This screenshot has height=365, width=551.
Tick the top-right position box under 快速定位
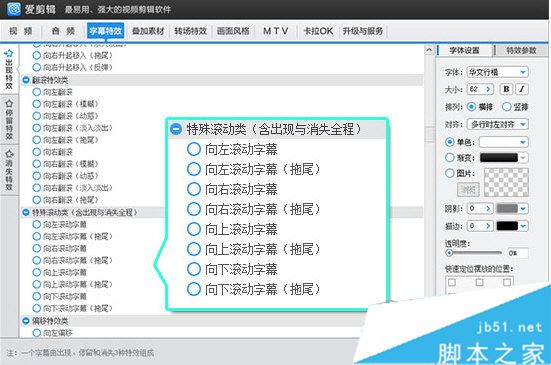pos(507,282)
